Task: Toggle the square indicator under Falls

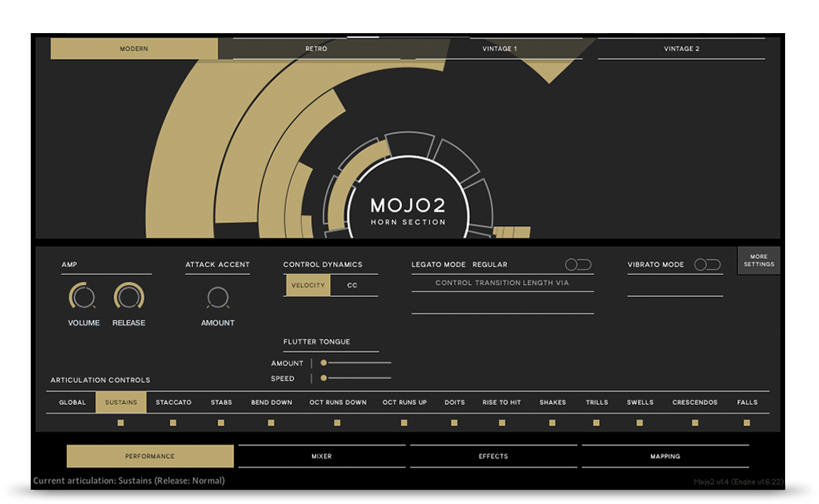Action: tap(747, 423)
